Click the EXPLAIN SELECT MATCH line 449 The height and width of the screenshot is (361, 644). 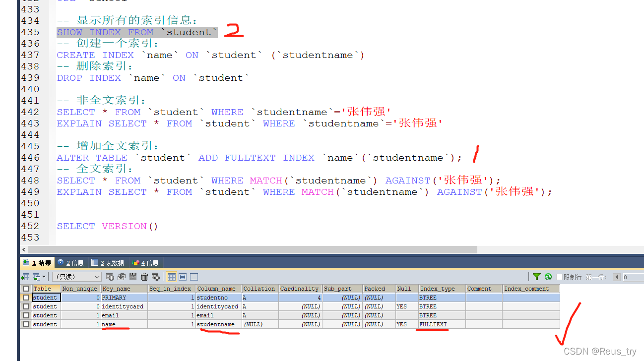[x=304, y=192]
